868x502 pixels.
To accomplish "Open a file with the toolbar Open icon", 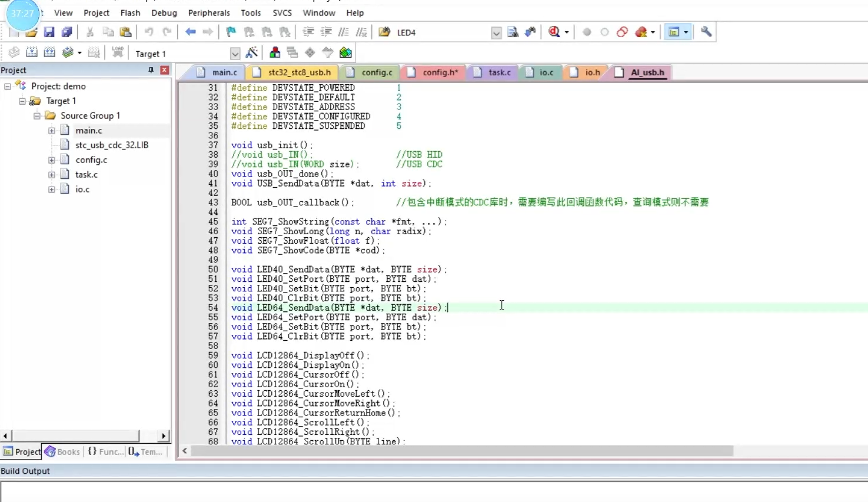I will 32,32.
